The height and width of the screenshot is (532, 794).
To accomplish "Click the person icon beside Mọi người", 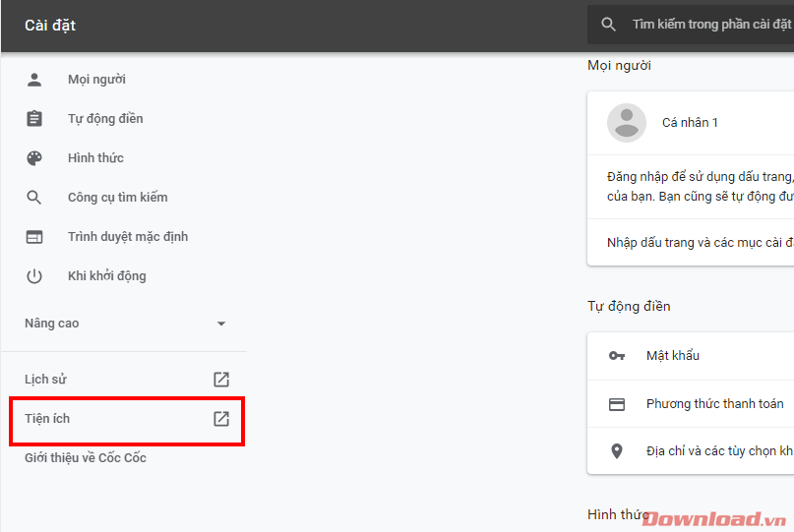I will 33,80.
